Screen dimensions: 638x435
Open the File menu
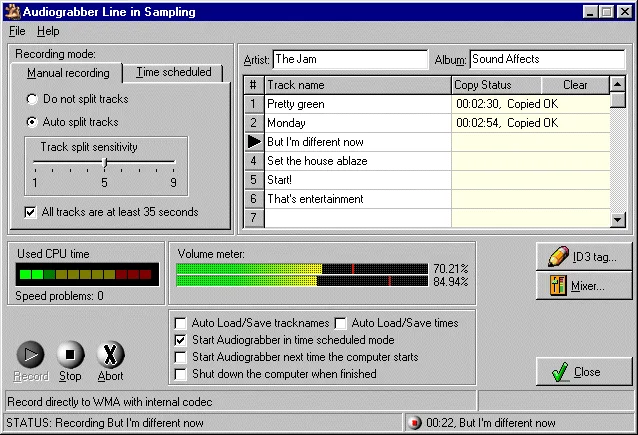(x=17, y=31)
